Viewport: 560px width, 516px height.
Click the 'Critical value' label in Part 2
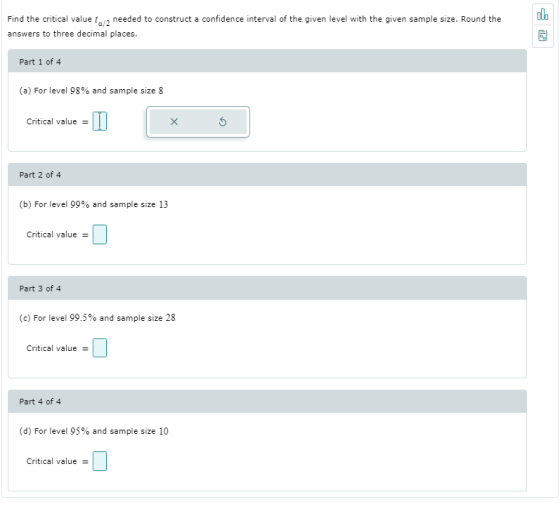click(52, 235)
